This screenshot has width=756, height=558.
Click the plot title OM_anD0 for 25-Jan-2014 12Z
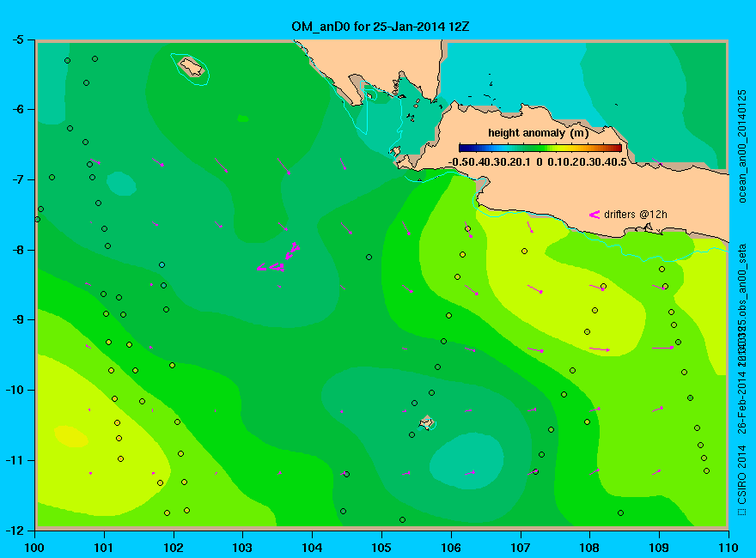click(x=380, y=27)
